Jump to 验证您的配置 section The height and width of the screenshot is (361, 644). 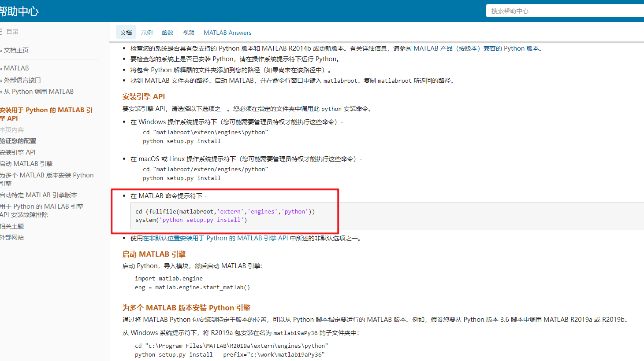click(x=18, y=141)
